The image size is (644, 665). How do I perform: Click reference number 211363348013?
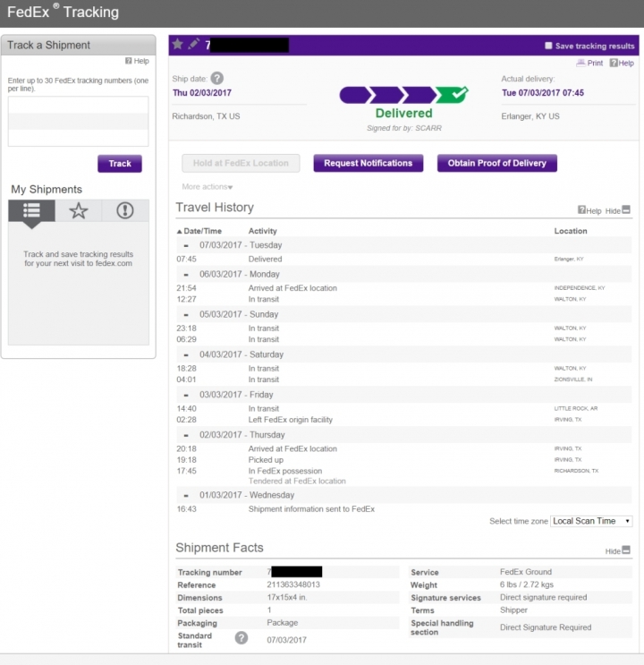pyautogui.click(x=293, y=584)
